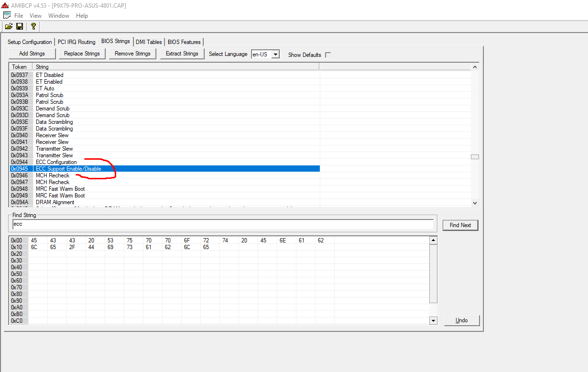Select the ET Auto string row
Image resolution: width=588 pixels, height=372 pixels.
164,88
